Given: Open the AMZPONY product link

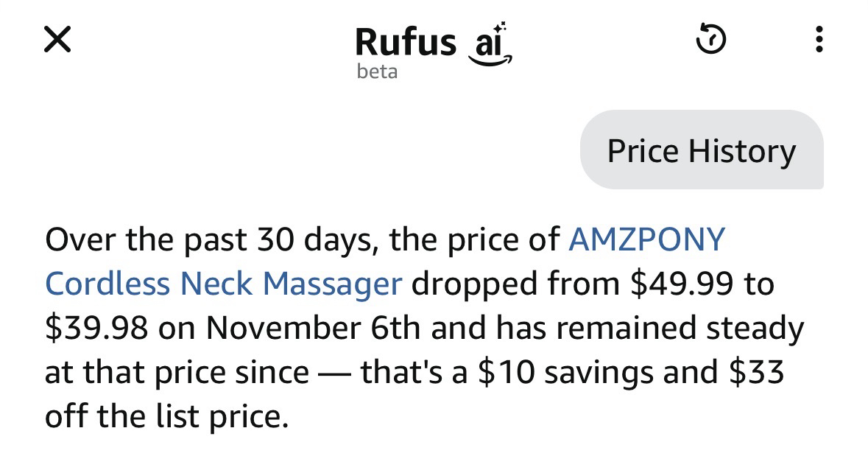Looking at the screenshot, I should coord(648,240).
